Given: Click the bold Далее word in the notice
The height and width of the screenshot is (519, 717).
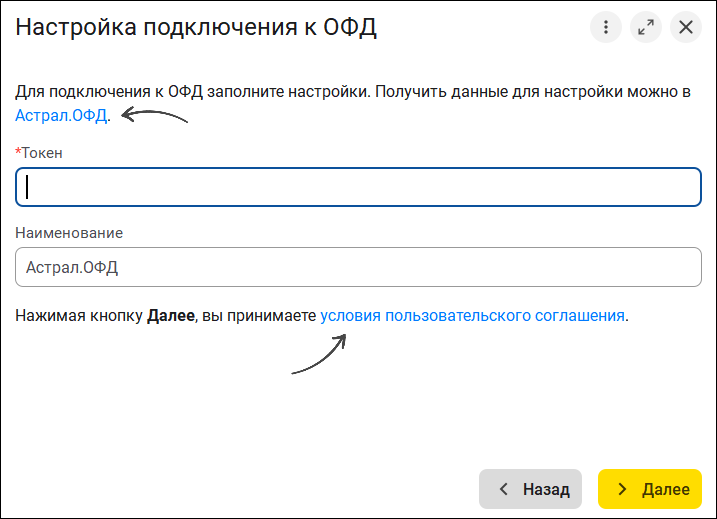Looking at the screenshot, I should click(171, 316).
